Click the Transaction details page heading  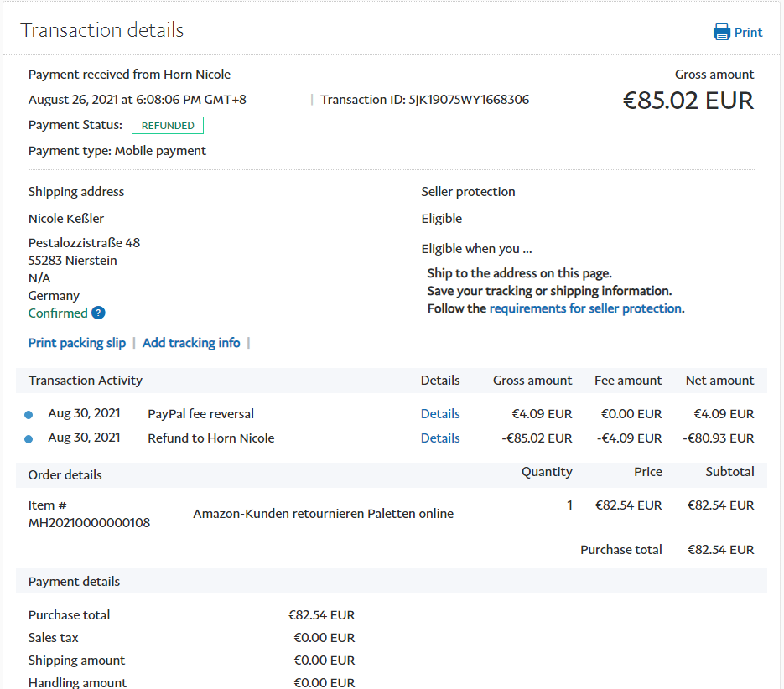tap(102, 31)
